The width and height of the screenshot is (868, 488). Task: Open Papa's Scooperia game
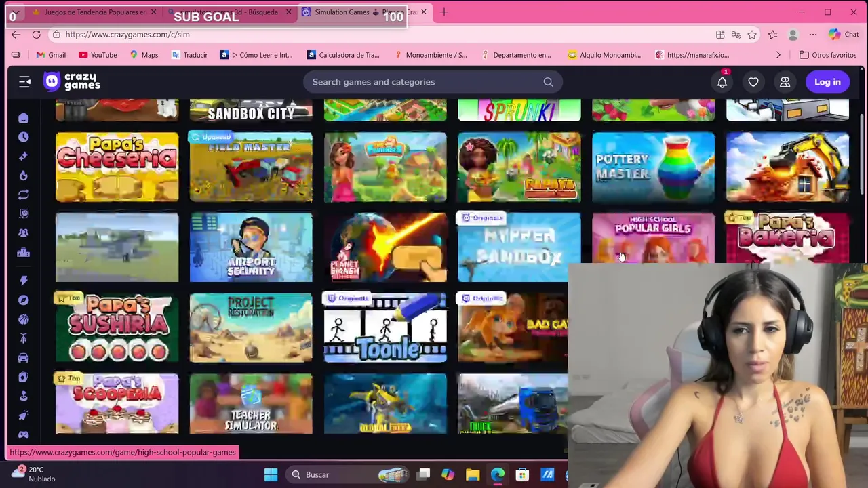[117, 404]
